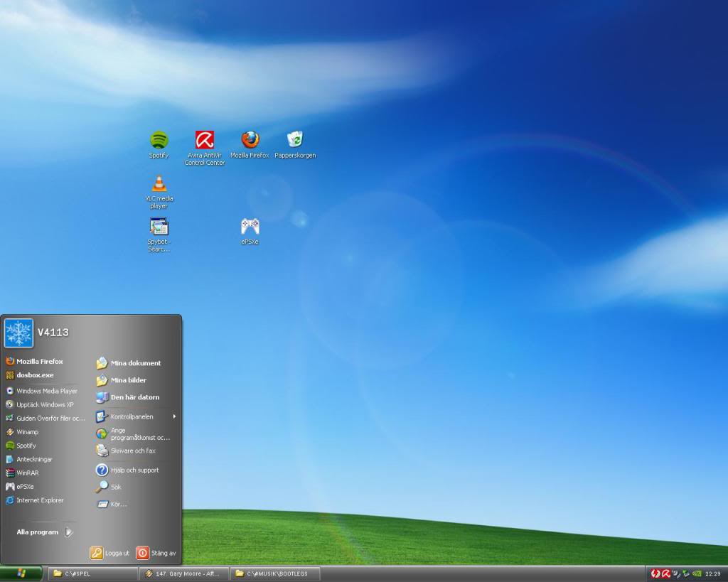Click the green Start button

pyautogui.click(x=21, y=573)
